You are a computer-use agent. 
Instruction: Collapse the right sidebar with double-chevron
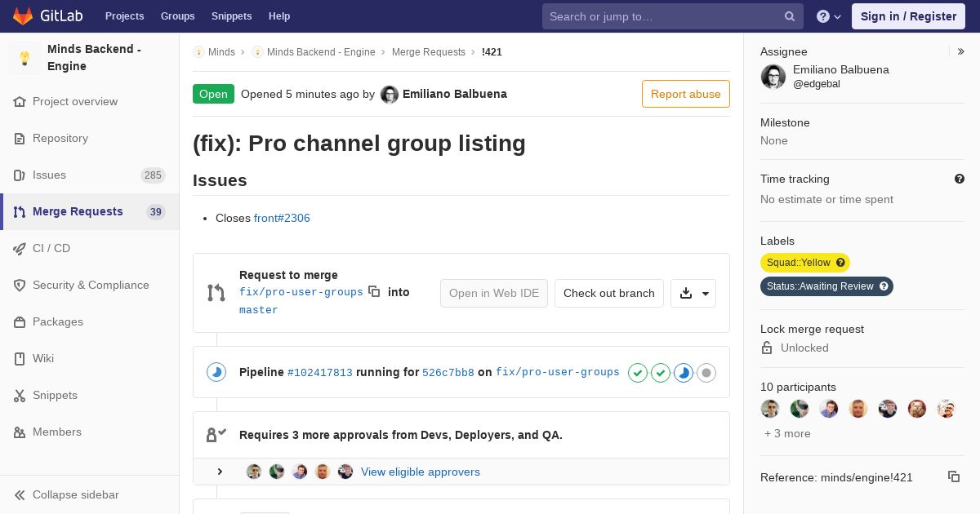pos(961,51)
